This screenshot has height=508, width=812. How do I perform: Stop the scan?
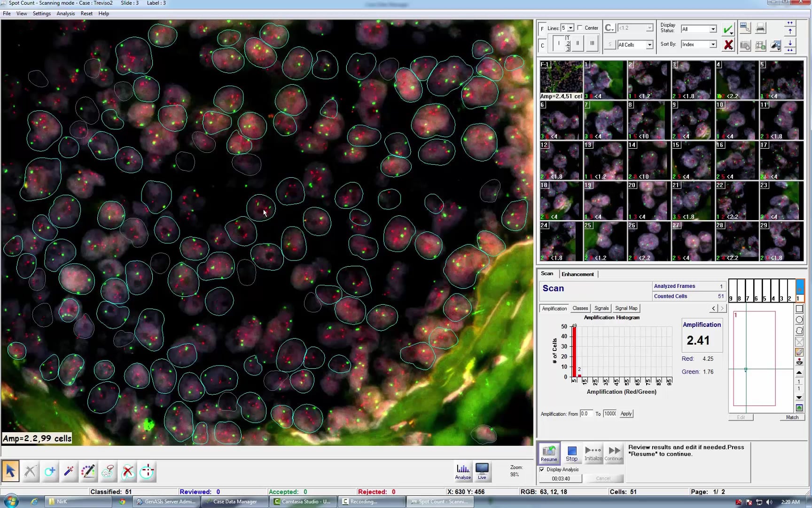[571, 453]
